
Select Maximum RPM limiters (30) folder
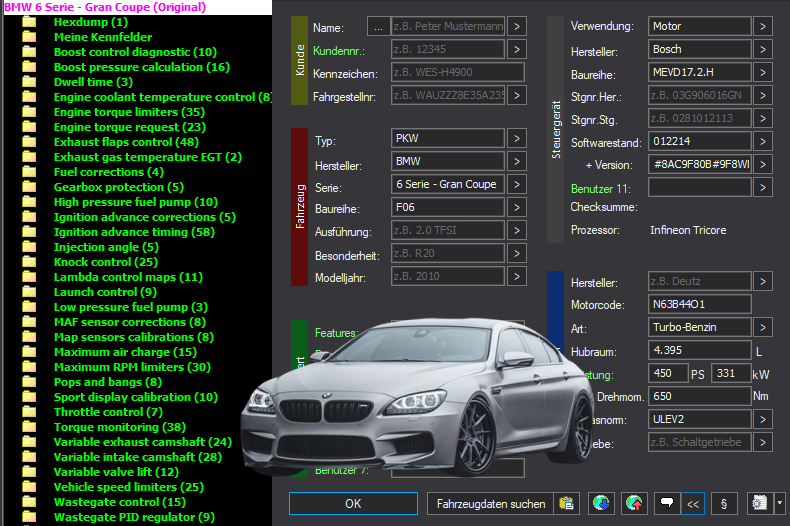(132, 367)
